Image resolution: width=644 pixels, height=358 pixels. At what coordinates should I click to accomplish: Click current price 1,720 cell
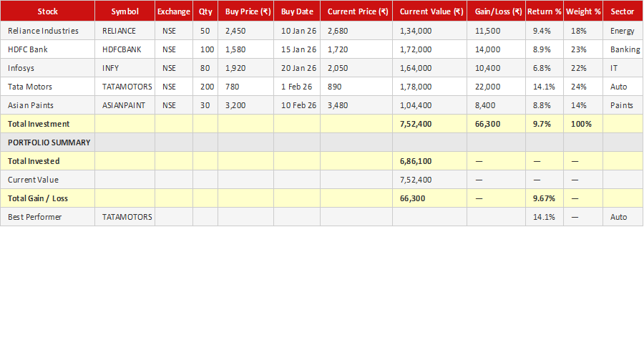tap(356, 49)
